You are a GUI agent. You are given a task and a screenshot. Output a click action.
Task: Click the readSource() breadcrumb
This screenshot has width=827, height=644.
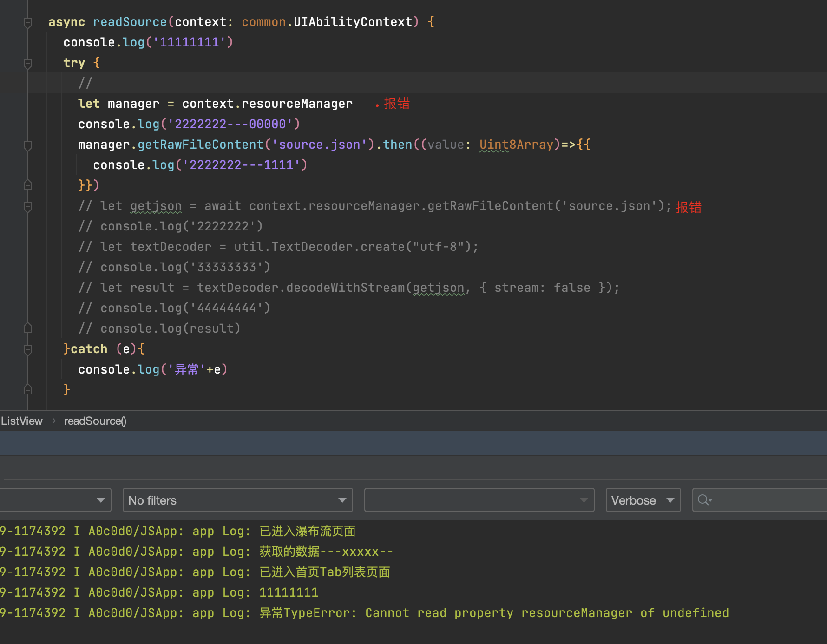tap(95, 421)
